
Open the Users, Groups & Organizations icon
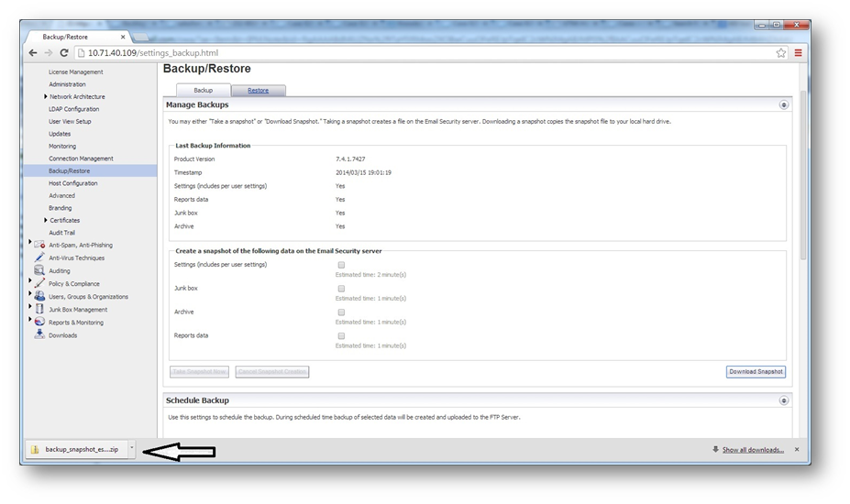(x=39, y=296)
